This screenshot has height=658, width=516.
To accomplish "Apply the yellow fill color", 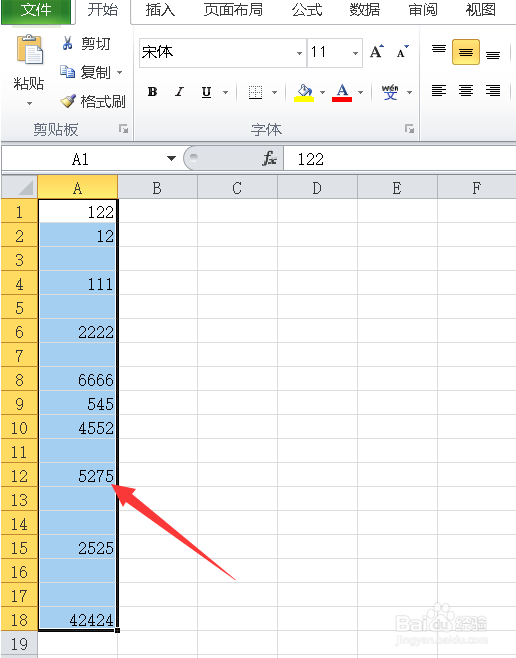I will tap(305, 93).
